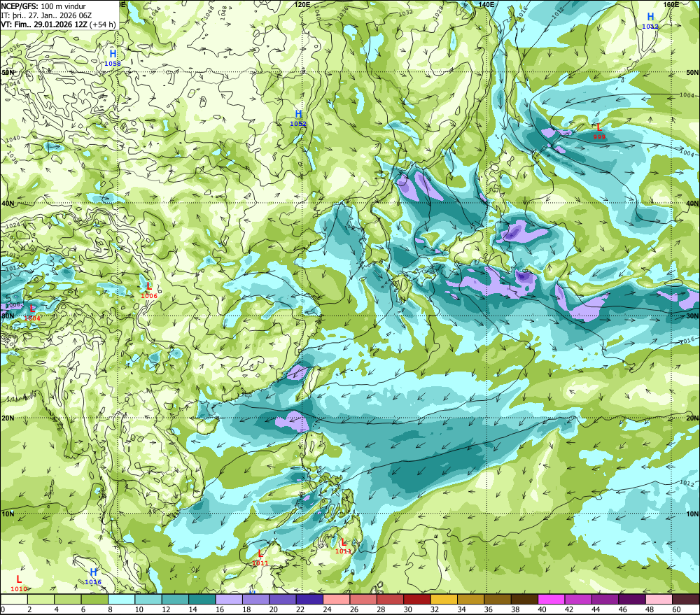
Task: Click the legend value 32
Action: point(435,609)
